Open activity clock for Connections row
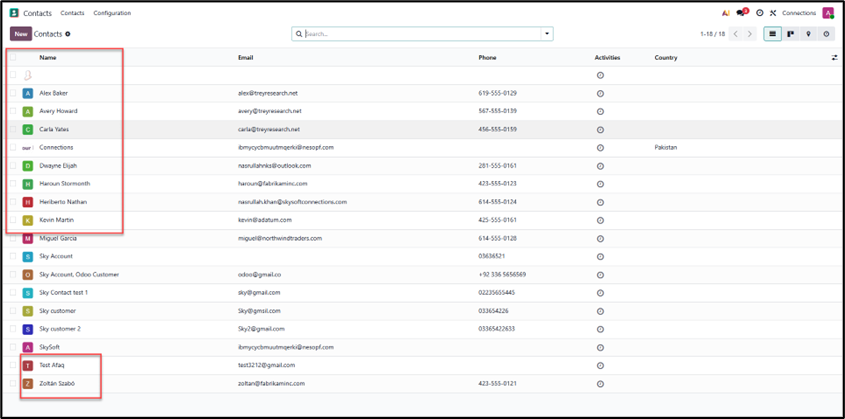 [600, 148]
